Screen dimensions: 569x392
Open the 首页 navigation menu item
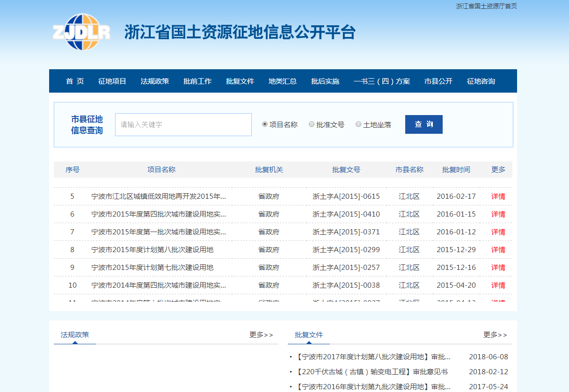click(x=75, y=81)
